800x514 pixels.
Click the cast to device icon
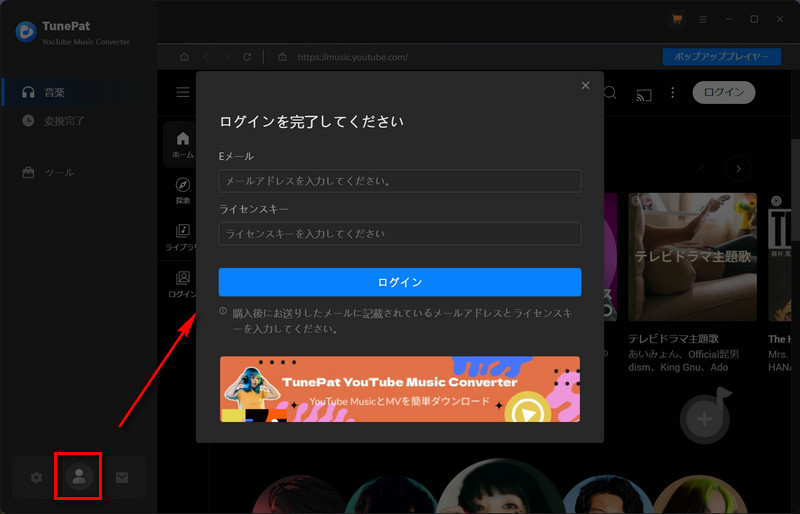644,93
